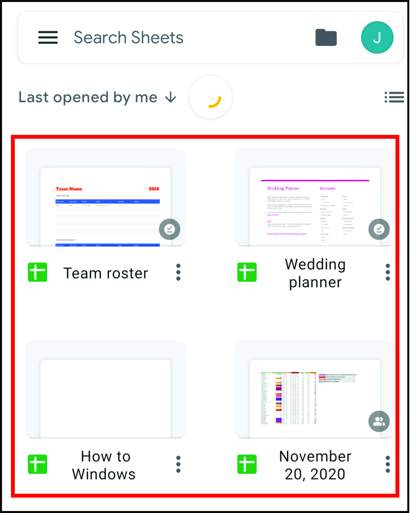The height and width of the screenshot is (513, 420).
Task: Tap the J account avatar
Action: click(377, 37)
